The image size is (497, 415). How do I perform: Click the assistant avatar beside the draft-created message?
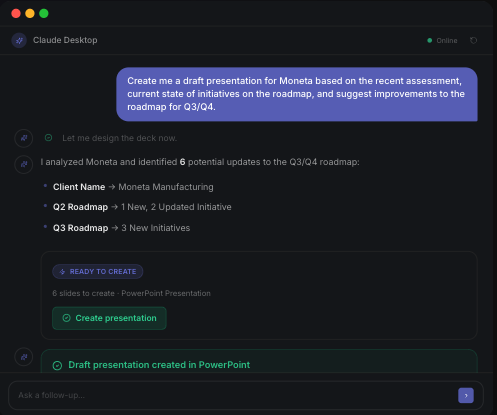tap(24, 357)
